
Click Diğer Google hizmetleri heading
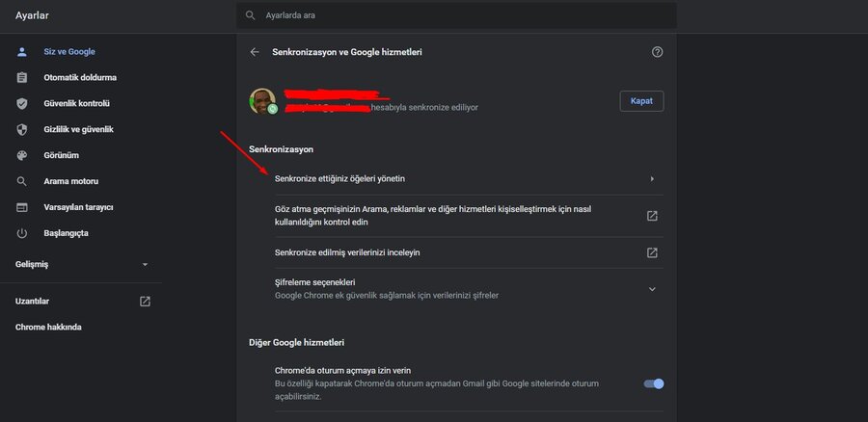pos(297,343)
